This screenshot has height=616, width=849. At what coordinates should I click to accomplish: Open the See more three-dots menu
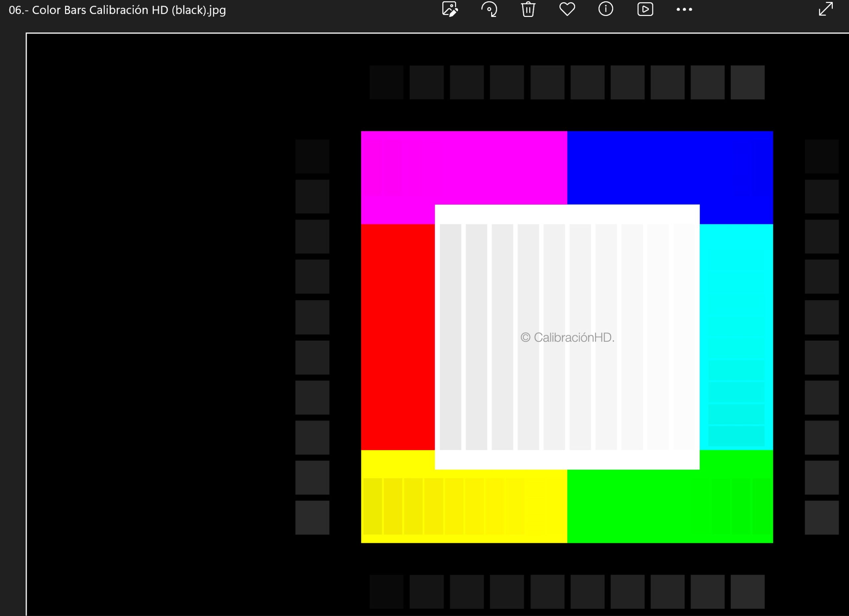(x=684, y=9)
